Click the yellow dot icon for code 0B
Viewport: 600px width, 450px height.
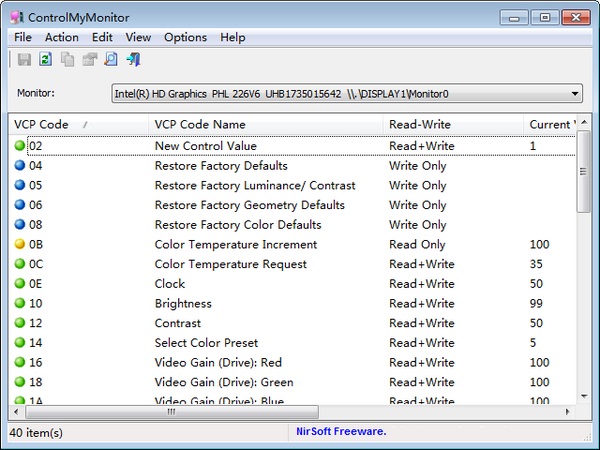pyautogui.click(x=19, y=244)
